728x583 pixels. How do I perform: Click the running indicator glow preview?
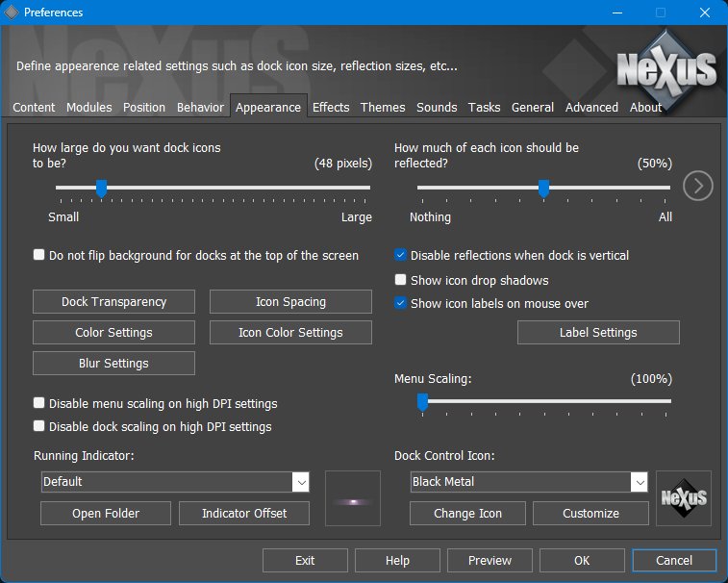(x=353, y=498)
